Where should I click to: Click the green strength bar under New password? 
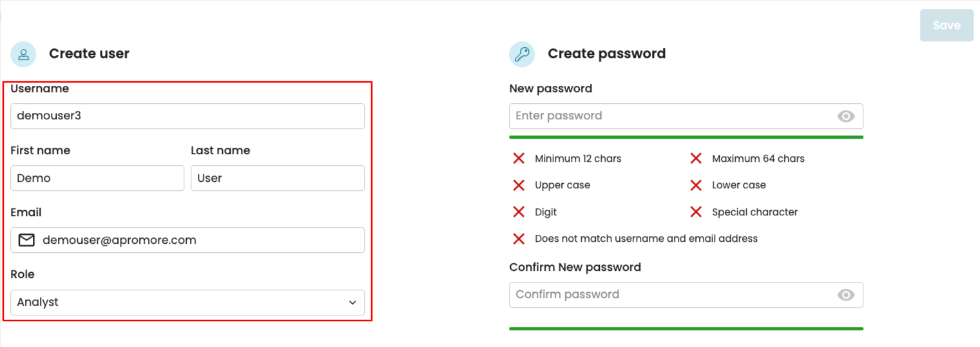[x=686, y=137]
